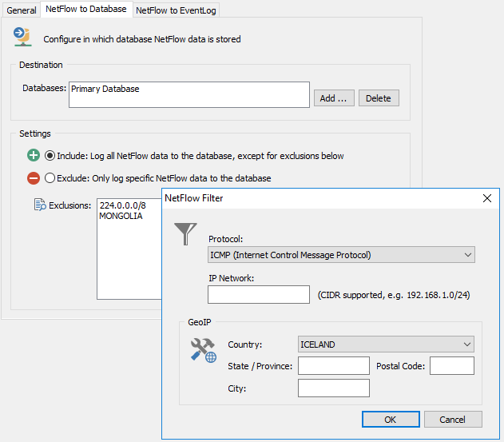The width and height of the screenshot is (504, 442).
Task: Cancel the NetFlow Filter dialog
Action: (453, 419)
